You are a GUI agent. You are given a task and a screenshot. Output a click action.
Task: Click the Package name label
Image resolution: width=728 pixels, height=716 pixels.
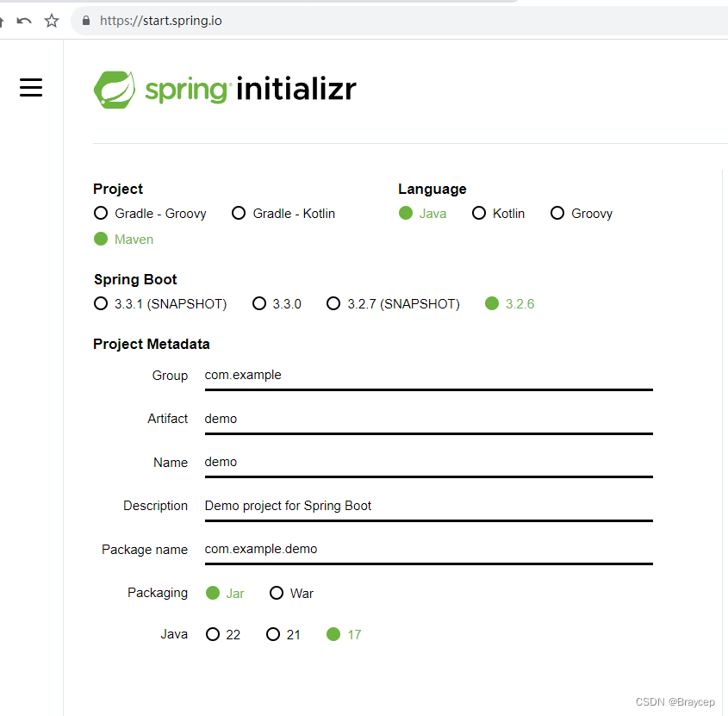145,550
